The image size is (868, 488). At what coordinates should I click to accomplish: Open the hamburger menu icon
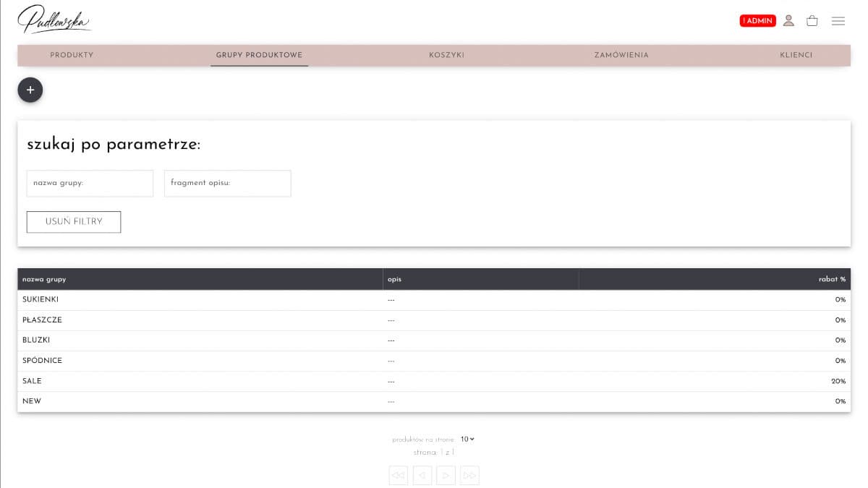coord(838,21)
